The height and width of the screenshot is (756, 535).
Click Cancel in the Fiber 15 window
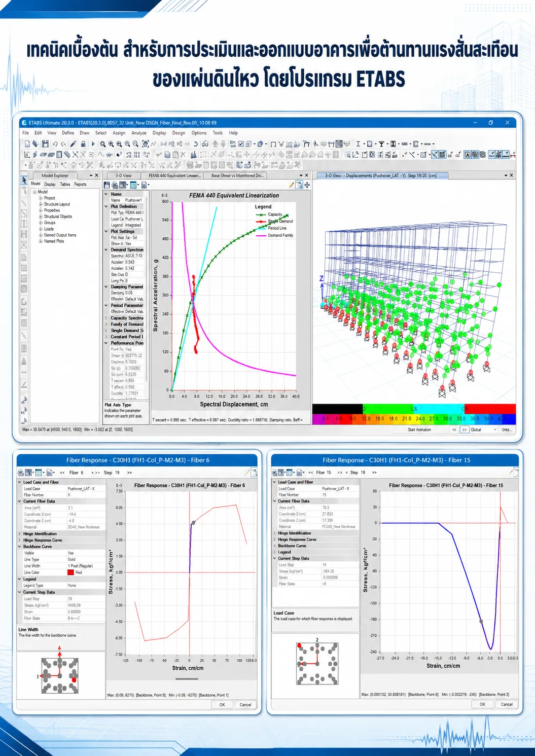[x=507, y=704]
